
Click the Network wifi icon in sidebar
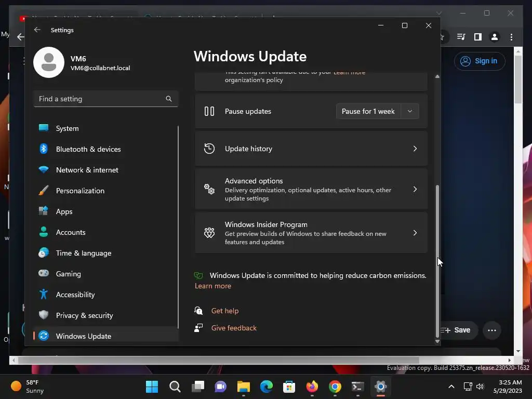[x=44, y=169]
